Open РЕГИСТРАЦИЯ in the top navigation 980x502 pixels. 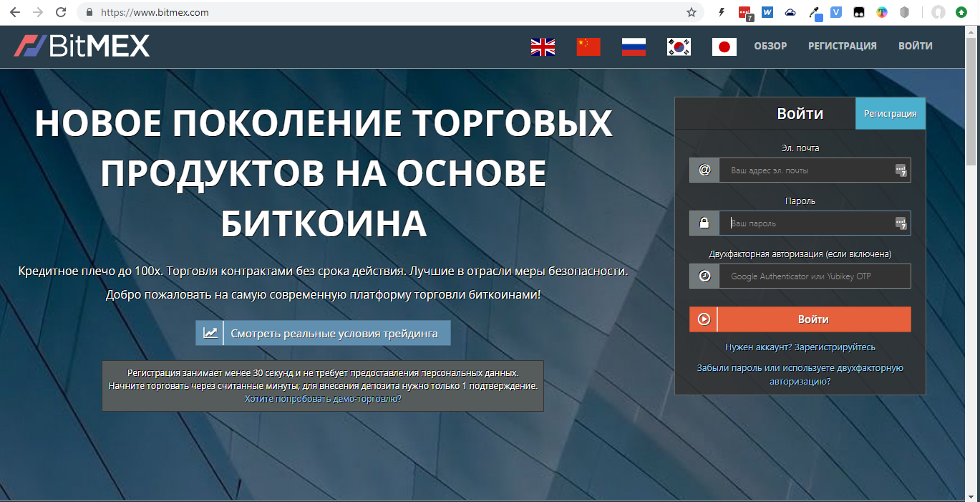pos(842,46)
